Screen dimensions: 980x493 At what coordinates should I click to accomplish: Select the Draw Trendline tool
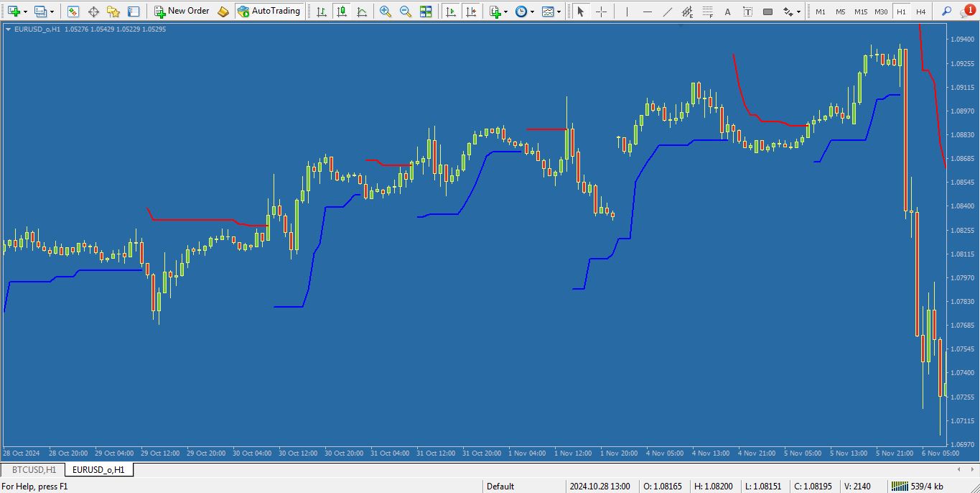666,11
